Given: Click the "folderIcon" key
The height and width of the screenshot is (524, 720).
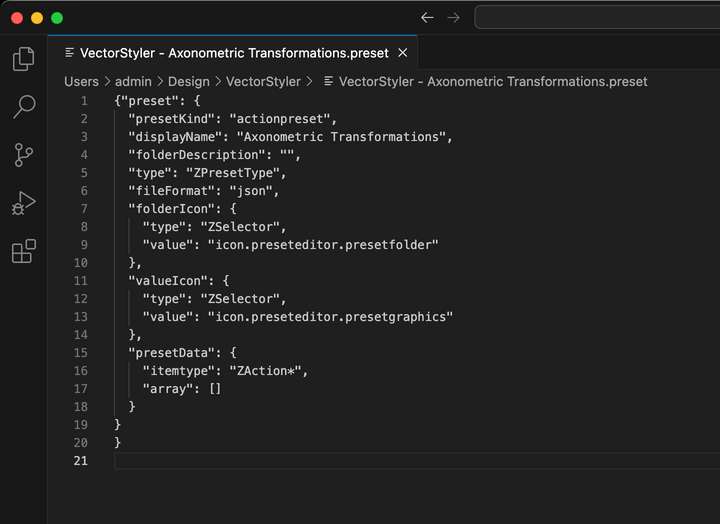Looking at the screenshot, I should 171,209.
